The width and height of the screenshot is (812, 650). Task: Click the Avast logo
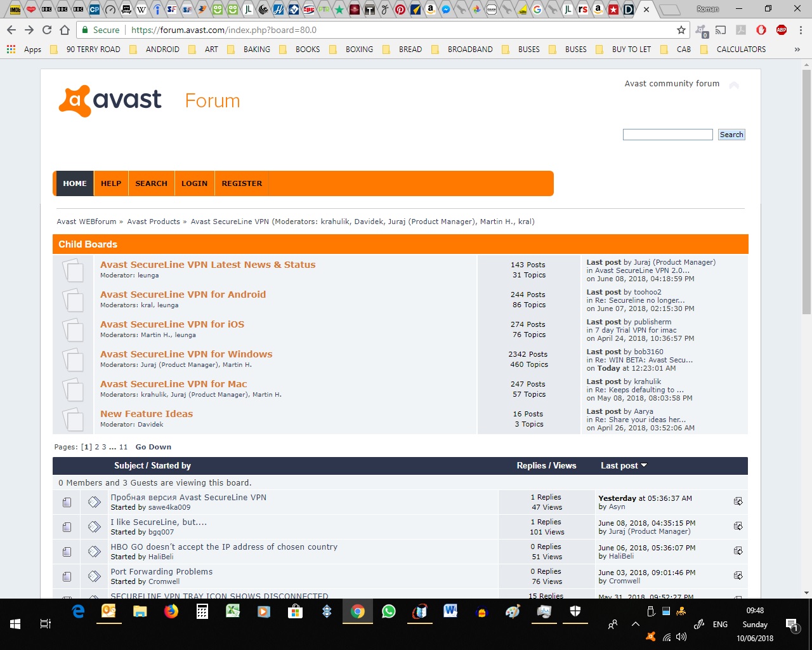(110, 101)
